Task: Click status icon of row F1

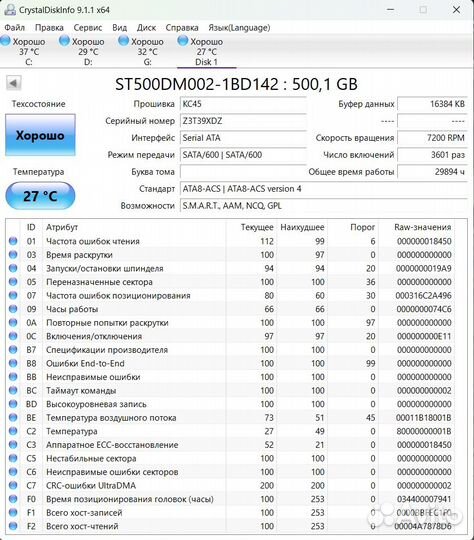Action: (13, 512)
